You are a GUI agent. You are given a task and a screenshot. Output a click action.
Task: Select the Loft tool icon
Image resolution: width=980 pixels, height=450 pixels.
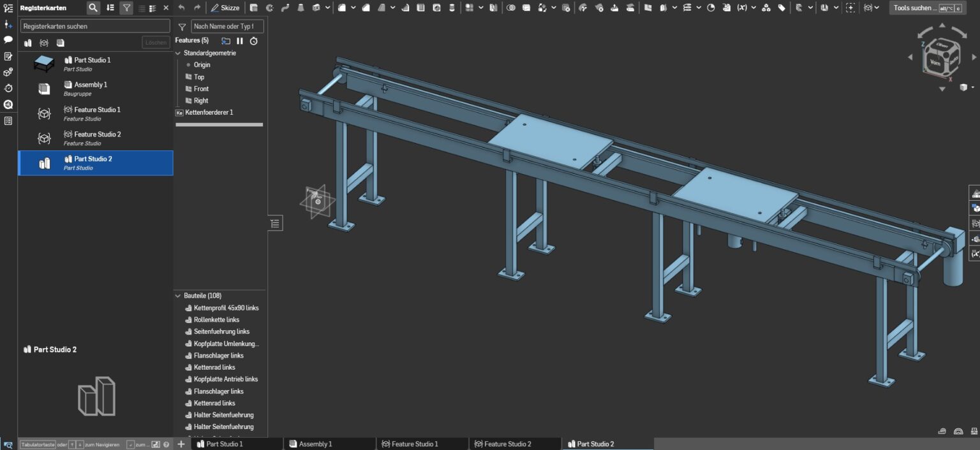tap(300, 8)
